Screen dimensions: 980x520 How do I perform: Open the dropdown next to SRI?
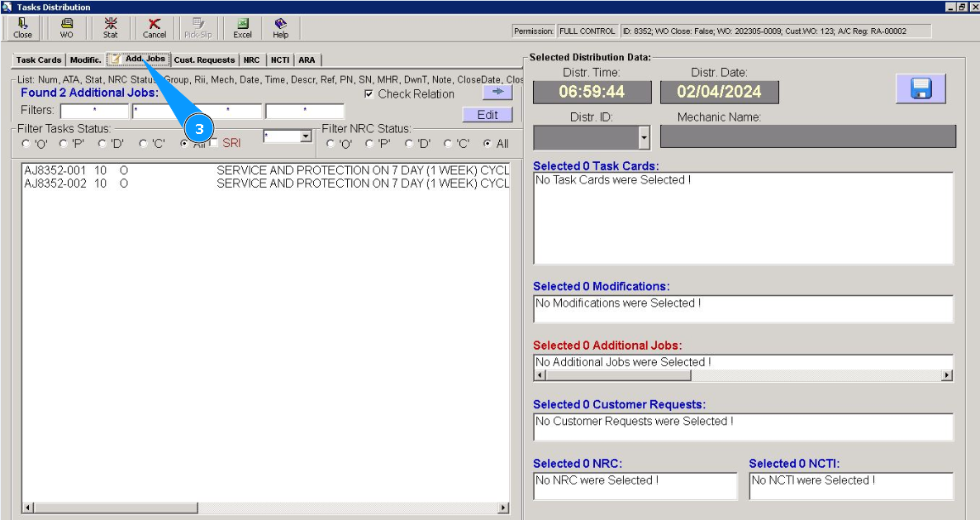coord(306,136)
